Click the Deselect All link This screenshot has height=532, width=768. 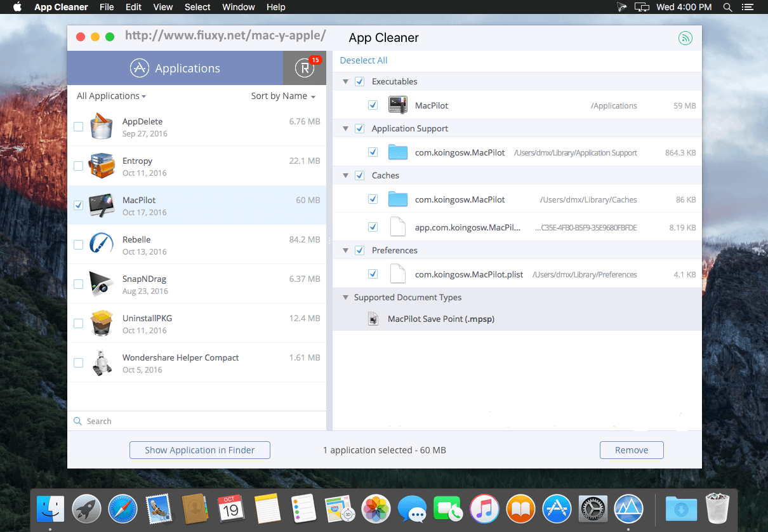[x=364, y=60]
